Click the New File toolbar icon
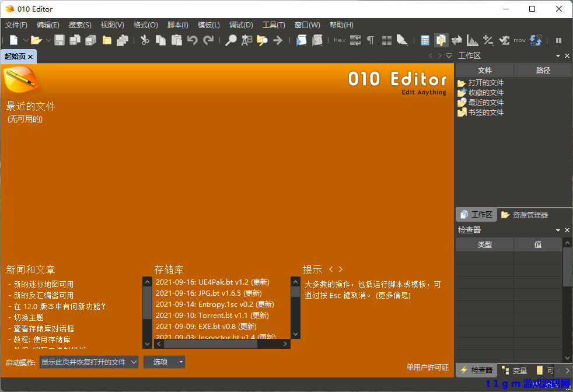The height and width of the screenshot is (392, 573). 13,40
